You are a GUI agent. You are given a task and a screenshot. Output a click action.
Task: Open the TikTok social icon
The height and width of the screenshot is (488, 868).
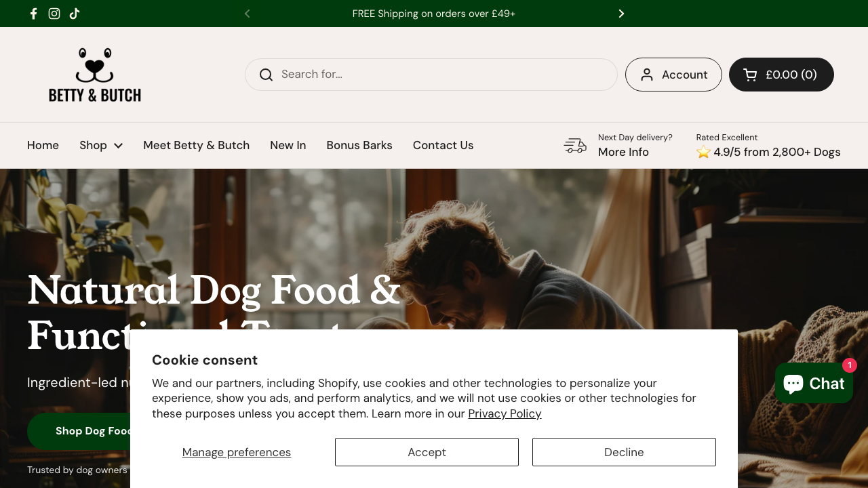click(75, 14)
